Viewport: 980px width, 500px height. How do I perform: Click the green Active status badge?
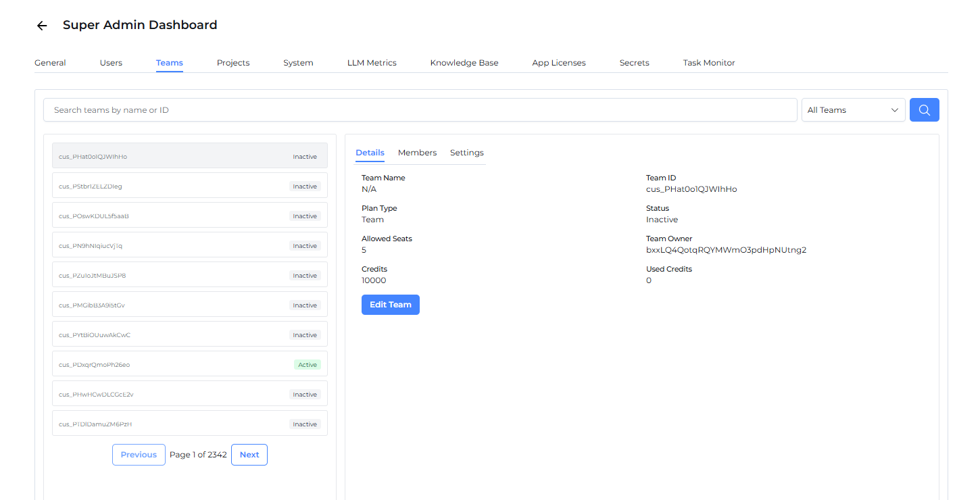tap(308, 365)
